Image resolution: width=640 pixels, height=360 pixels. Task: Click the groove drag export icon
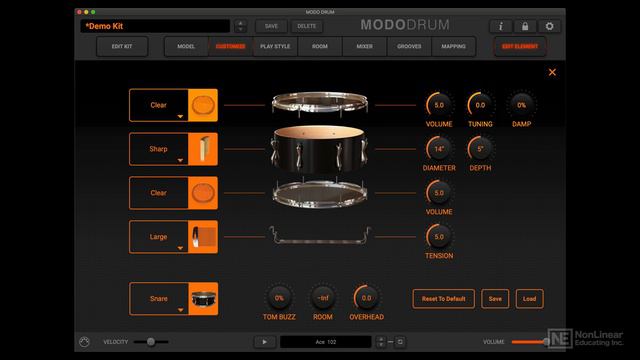coord(400,342)
